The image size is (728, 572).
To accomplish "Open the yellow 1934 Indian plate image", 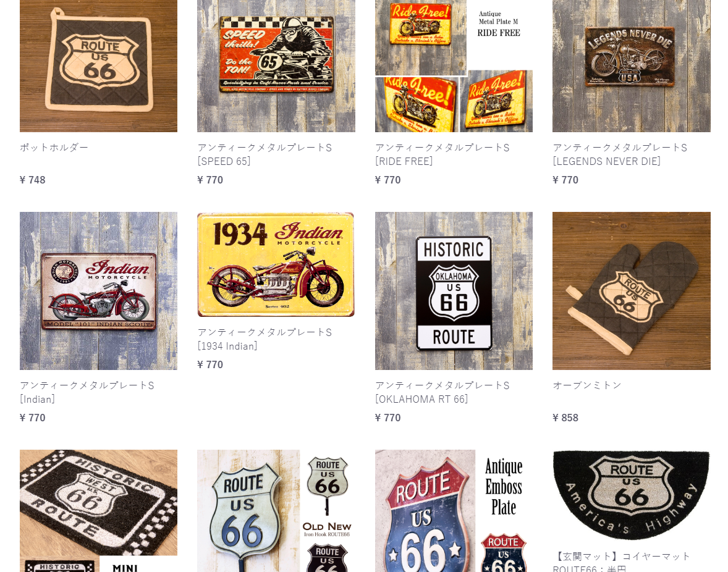I will [x=276, y=264].
